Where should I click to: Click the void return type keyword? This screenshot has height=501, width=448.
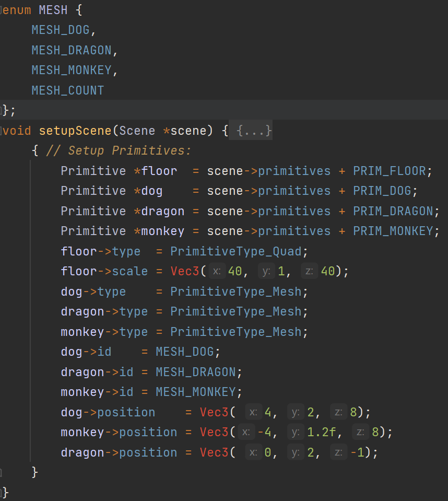(x=17, y=131)
